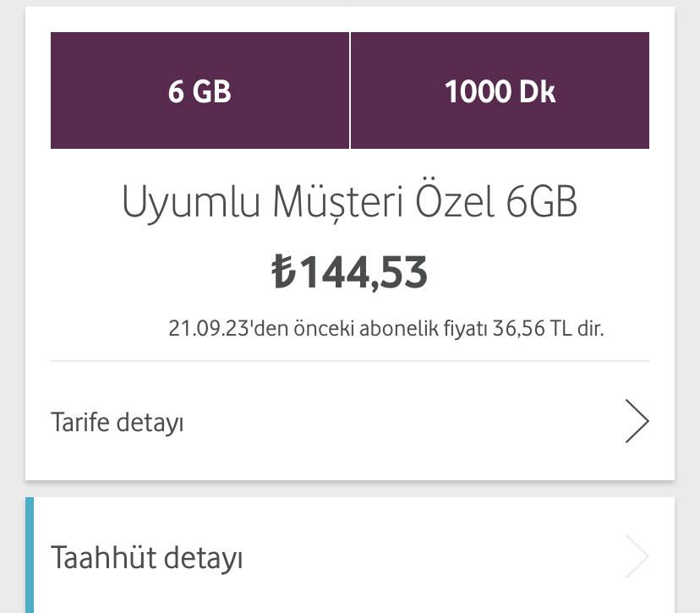
Task: Click the divider line above Tarife detayı
Action: 349,362
